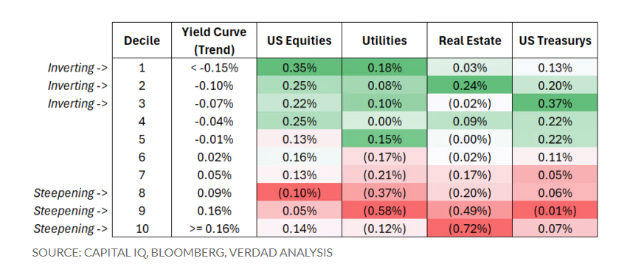Click the (0.58%) Utilities cell
Image resolution: width=644 pixels, height=275 pixels.
[x=384, y=210]
